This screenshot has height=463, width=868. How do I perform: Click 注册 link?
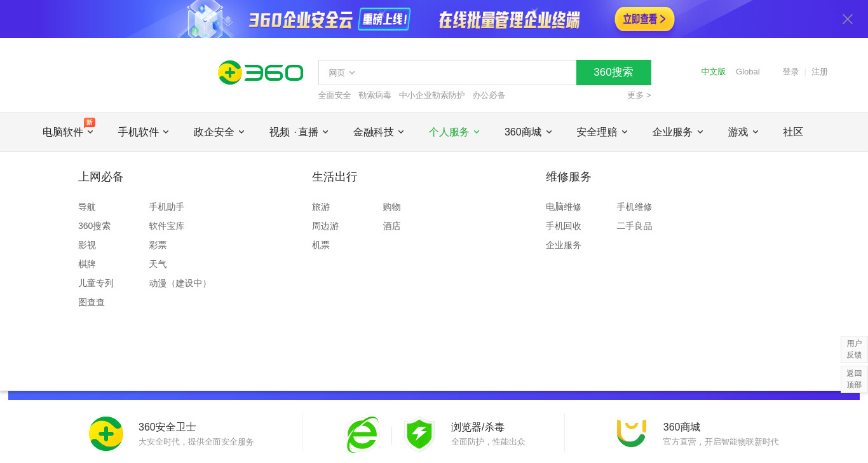click(x=819, y=72)
